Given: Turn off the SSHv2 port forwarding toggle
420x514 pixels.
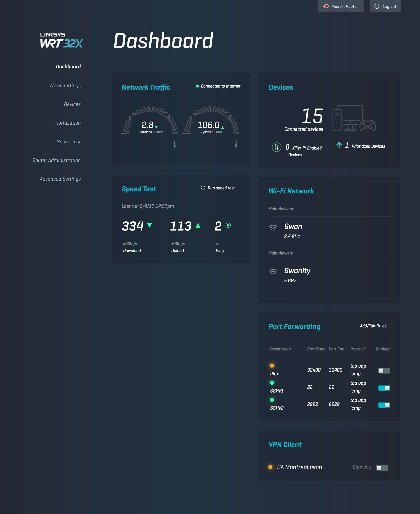Looking at the screenshot, I should pos(384,405).
